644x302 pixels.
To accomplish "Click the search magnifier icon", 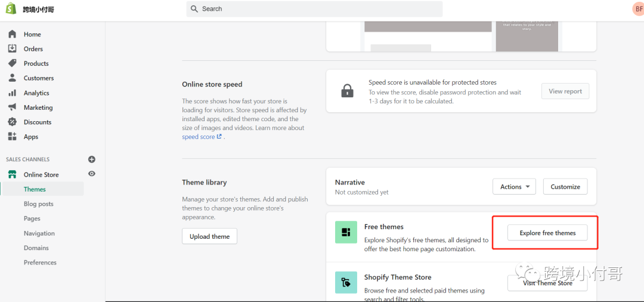I will tap(194, 8).
